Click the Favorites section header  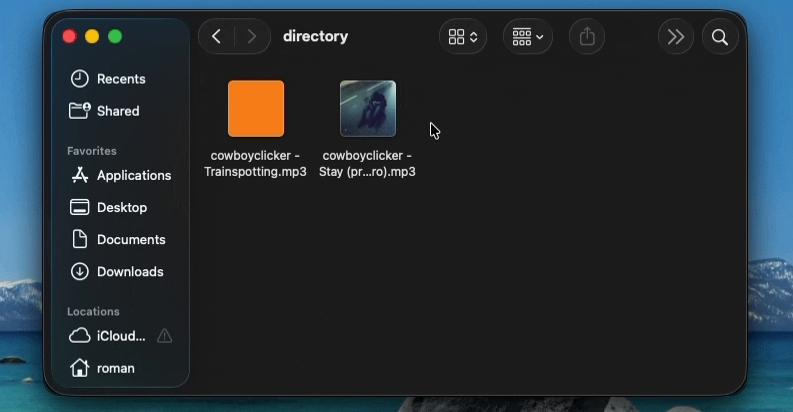click(92, 151)
